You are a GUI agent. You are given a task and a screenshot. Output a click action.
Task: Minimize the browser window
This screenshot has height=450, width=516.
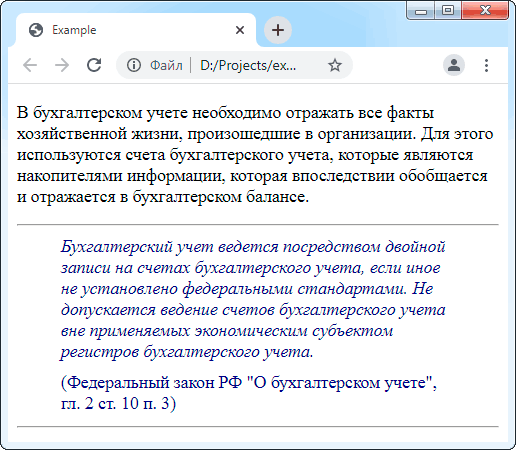point(421,11)
